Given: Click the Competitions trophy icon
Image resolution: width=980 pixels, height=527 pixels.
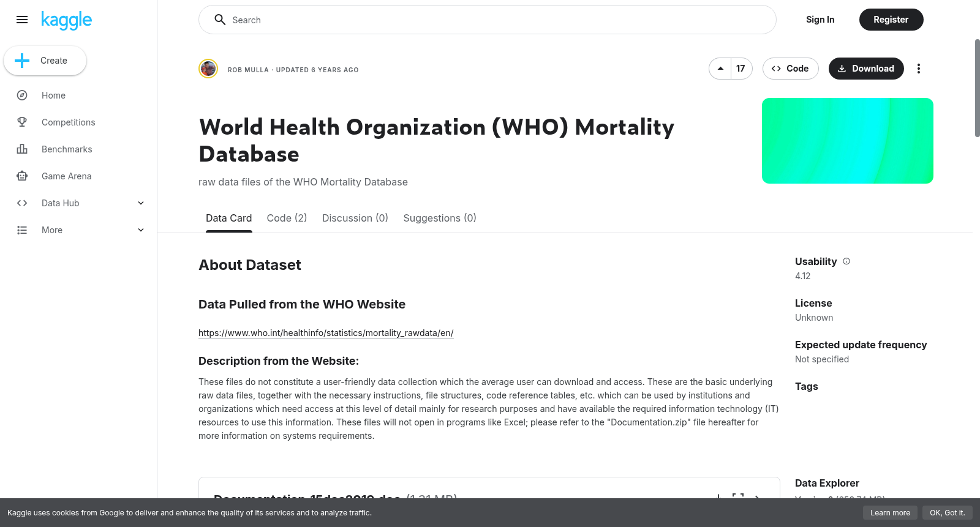Looking at the screenshot, I should [x=22, y=122].
